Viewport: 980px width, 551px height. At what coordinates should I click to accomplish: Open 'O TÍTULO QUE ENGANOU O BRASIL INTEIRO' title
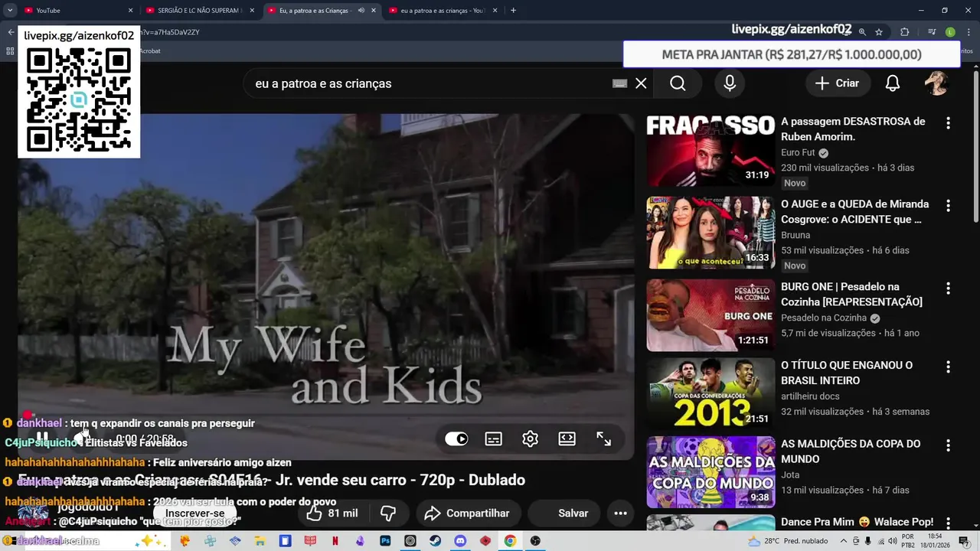(x=847, y=373)
